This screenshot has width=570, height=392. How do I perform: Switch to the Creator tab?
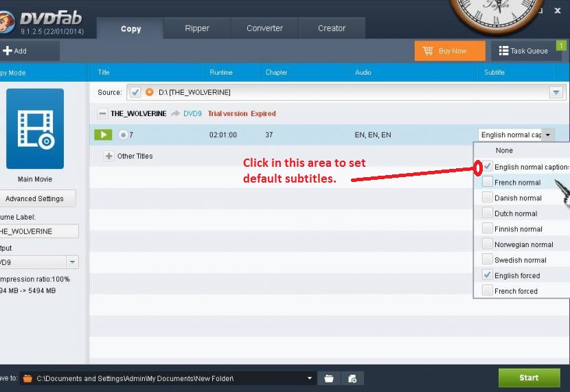332,28
